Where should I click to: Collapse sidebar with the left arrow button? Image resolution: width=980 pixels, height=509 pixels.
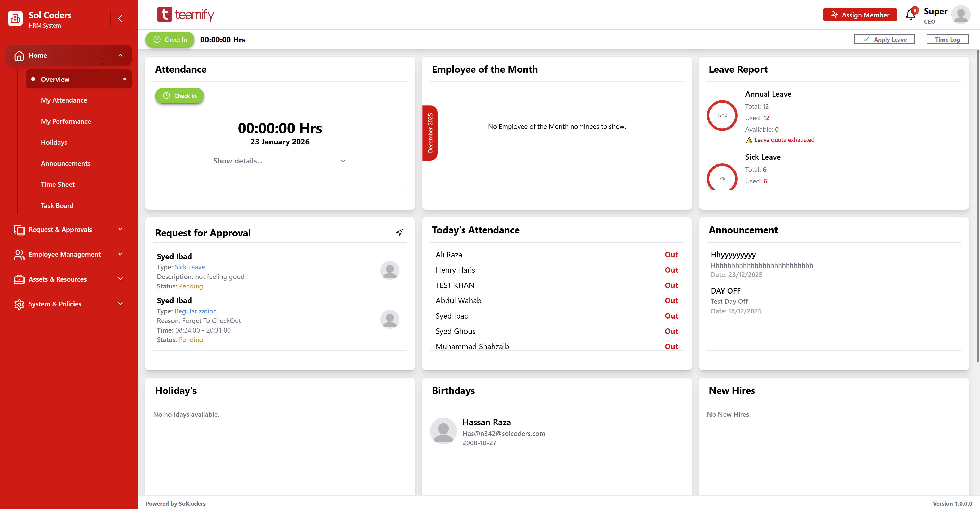120,18
